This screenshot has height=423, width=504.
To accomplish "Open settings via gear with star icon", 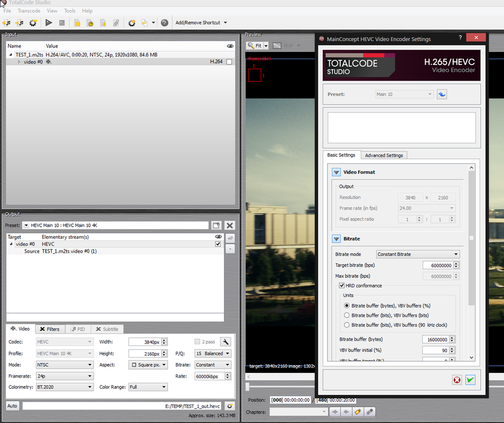I will coord(132,23).
